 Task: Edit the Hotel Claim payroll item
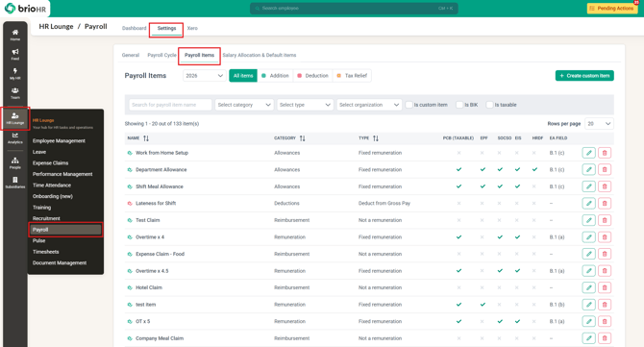[588, 287]
